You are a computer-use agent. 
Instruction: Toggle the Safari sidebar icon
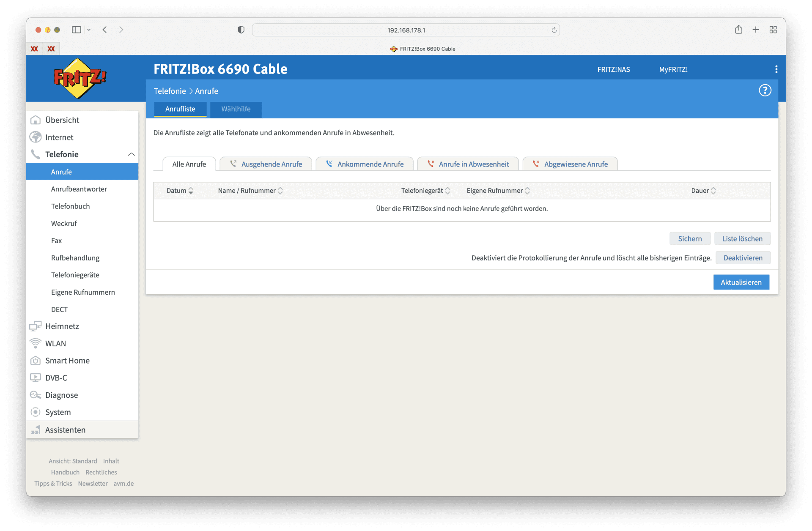(x=77, y=30)
